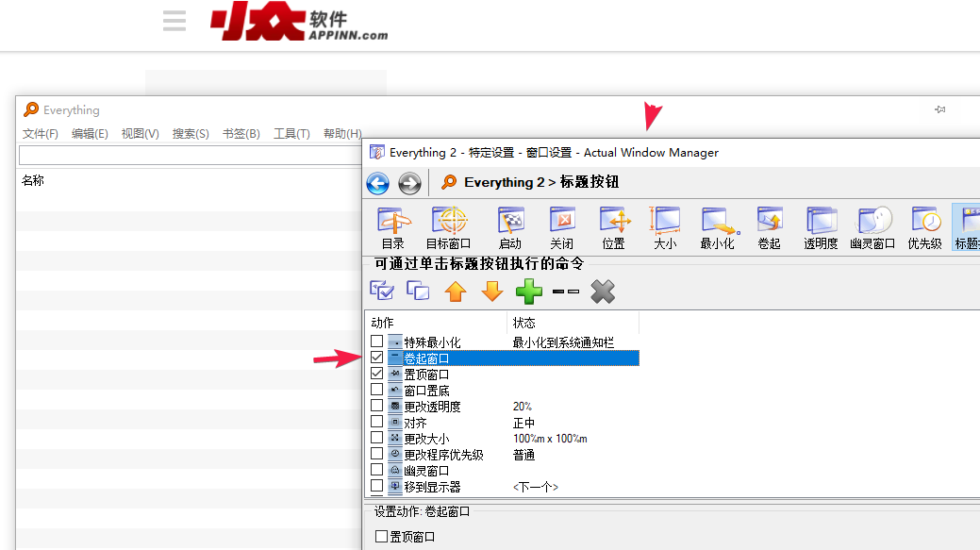Enable the 移到显示器 checkbox
This screenshot has height=550, width=980.
click(377, 486)
